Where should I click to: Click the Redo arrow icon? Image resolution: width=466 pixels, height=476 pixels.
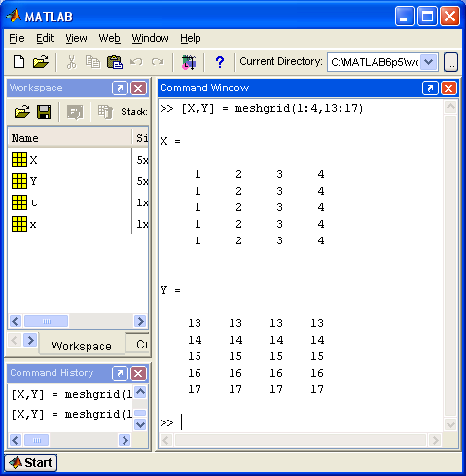tap(158, 61)
